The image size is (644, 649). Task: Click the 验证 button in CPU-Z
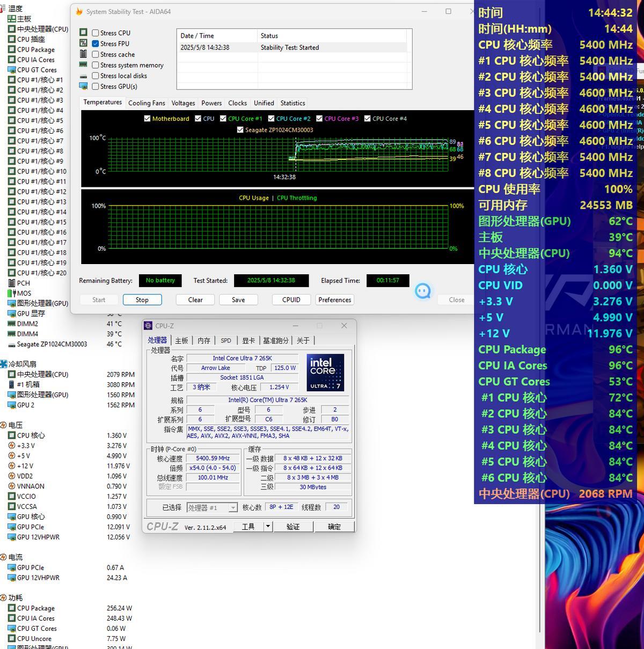coord(293,527)
